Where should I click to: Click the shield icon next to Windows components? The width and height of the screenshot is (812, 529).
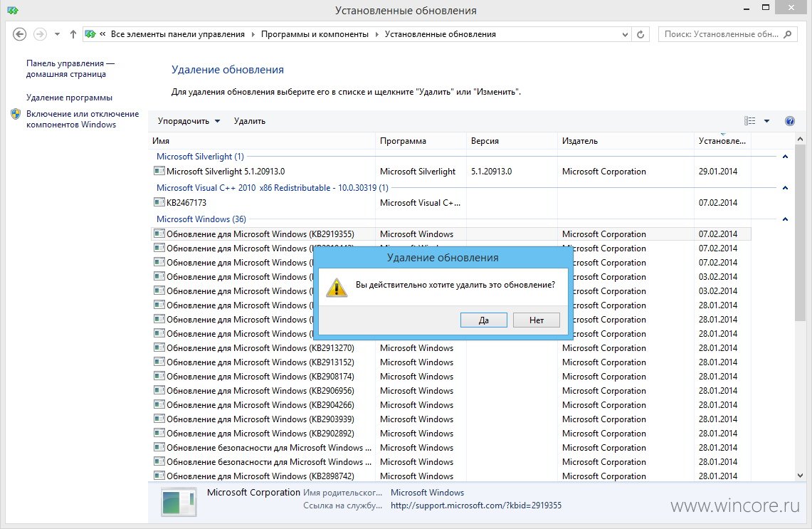16,114
